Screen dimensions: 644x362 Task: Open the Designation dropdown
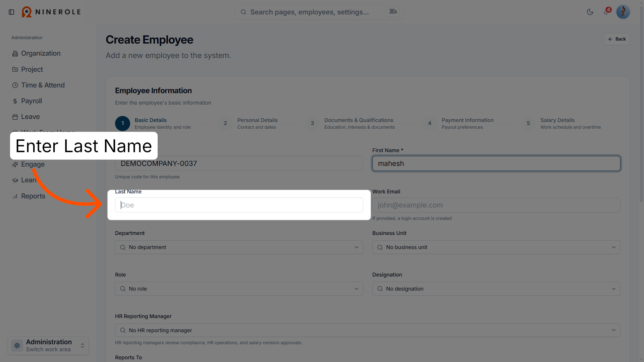[x=496, y=289]
